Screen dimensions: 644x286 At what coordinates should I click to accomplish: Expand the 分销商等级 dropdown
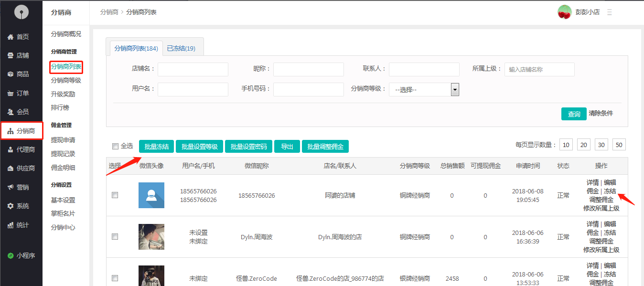click(455, 89)
